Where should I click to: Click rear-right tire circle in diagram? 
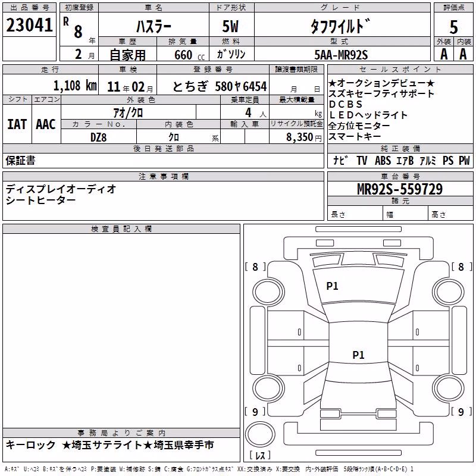448,389
